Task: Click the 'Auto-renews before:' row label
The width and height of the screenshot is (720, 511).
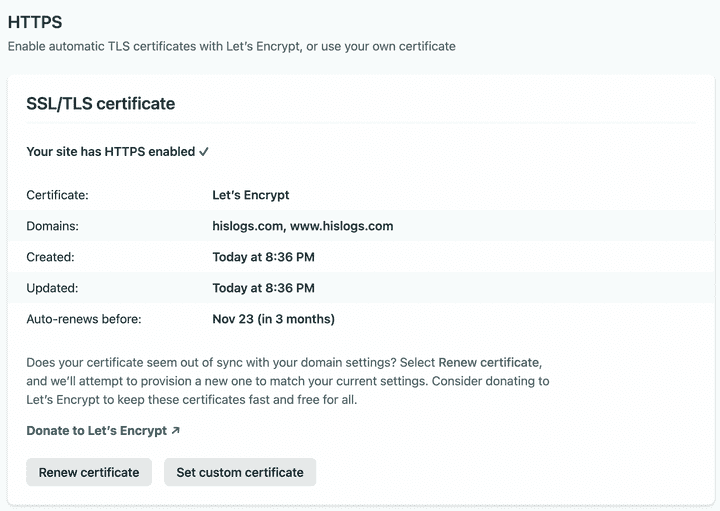Action: pyautogui.click(x=84, y=319)
